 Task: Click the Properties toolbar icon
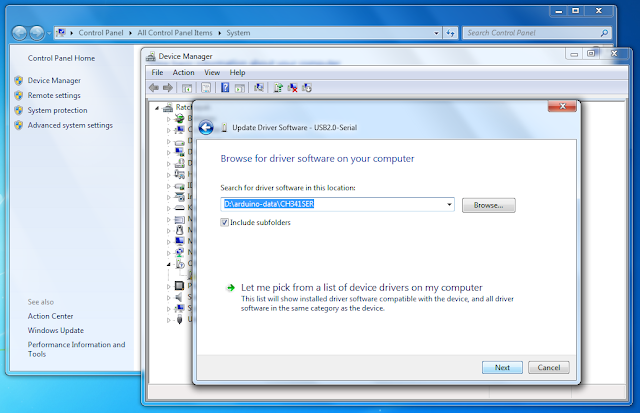pyautogui.click(x=206, y=88)
